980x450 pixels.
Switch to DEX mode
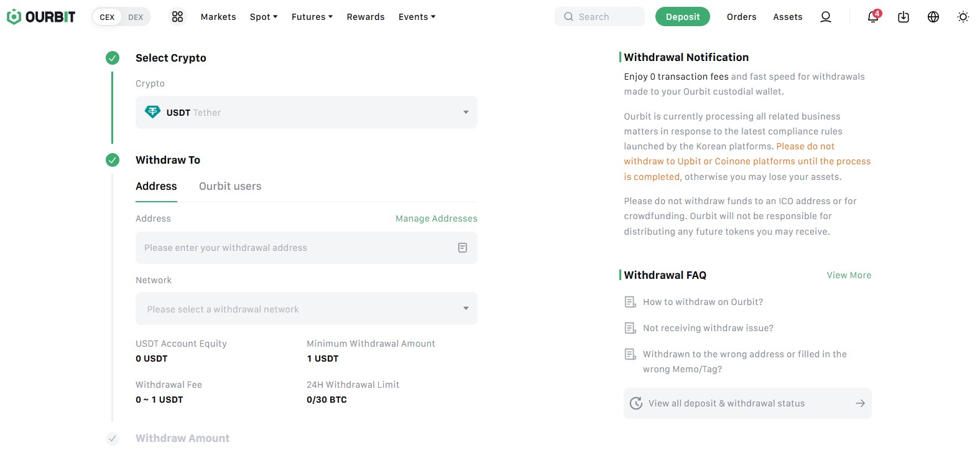click(136, 17)
